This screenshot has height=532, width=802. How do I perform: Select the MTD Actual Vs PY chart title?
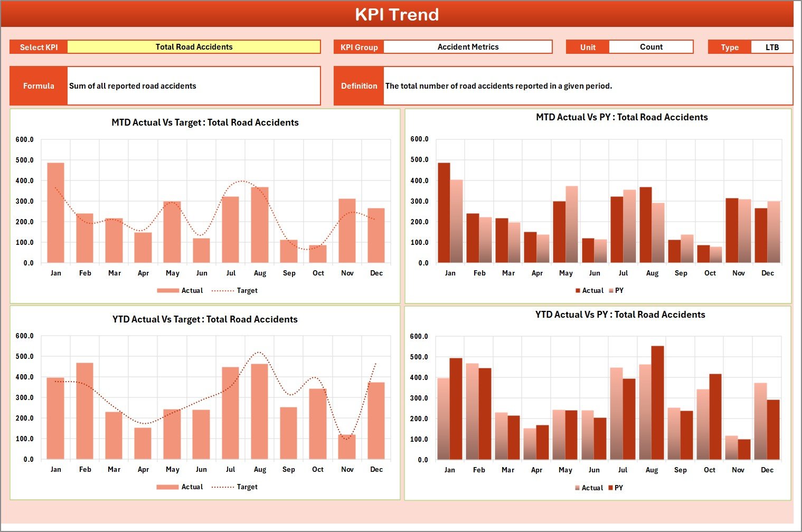pos(621,117)
